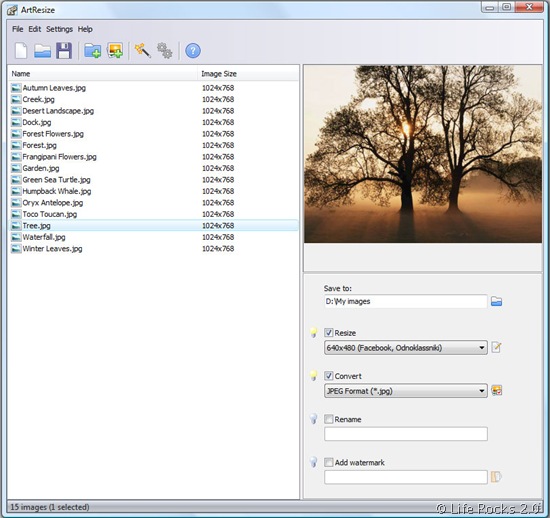Enable the Add watermark checkbox
550x518 pixels.
click(x=329, y=462)
